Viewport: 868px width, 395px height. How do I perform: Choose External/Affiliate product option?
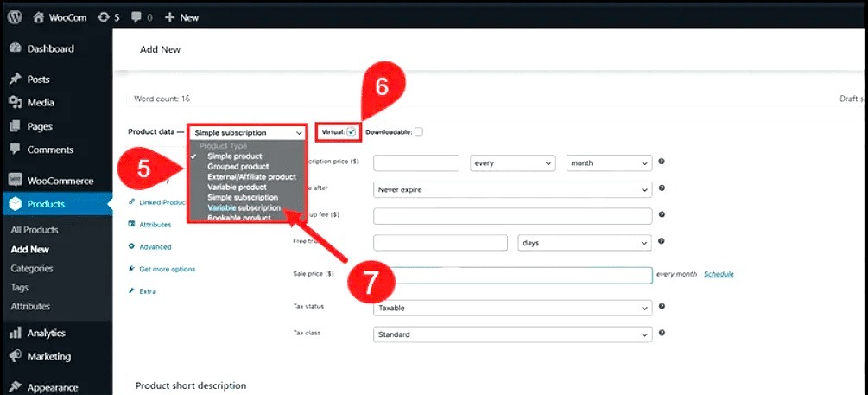click(252, 176)
